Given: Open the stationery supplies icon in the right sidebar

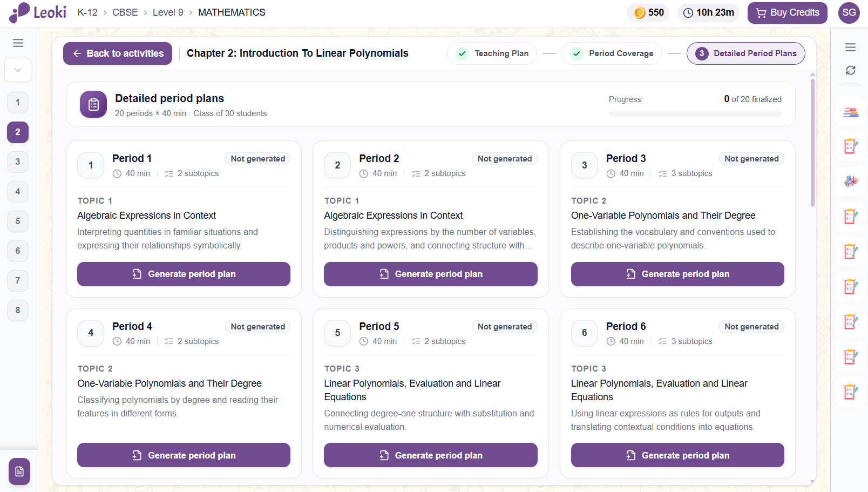Looking at the screenshot, I should 851,181.
